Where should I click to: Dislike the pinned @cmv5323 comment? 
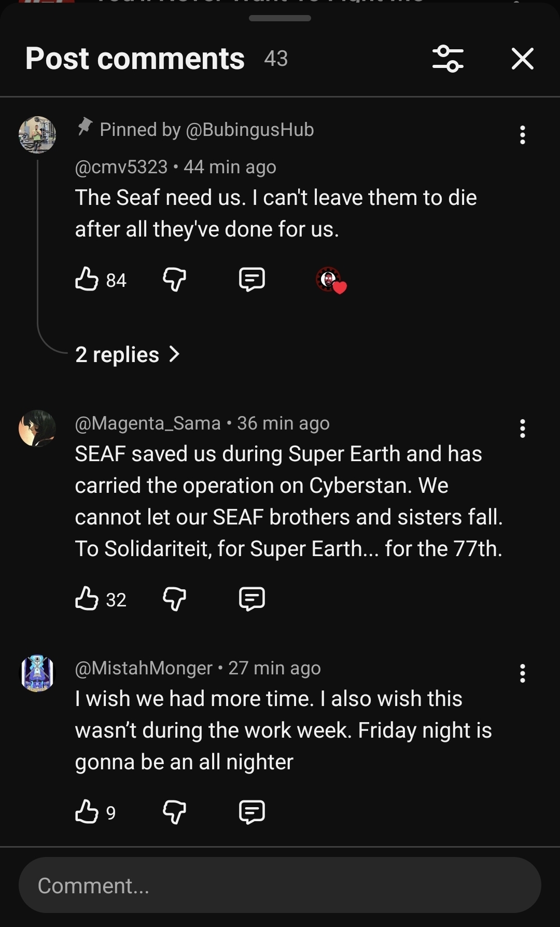tap(174, 280)
